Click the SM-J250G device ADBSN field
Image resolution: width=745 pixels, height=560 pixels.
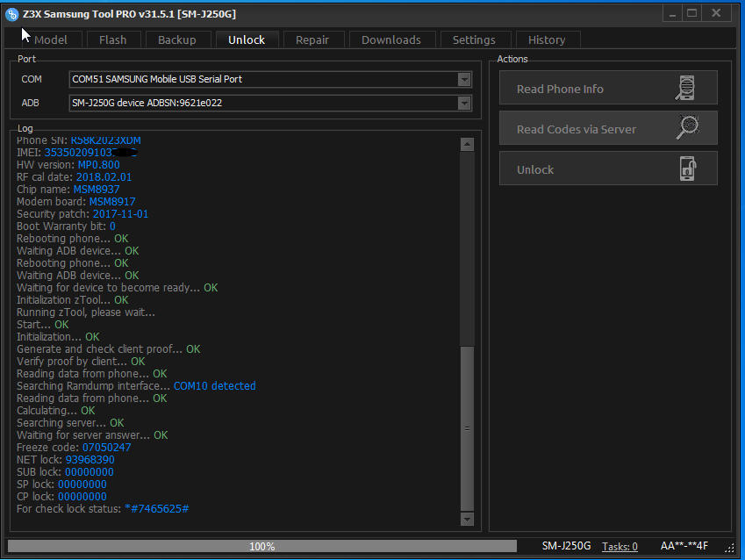point(270,104)
